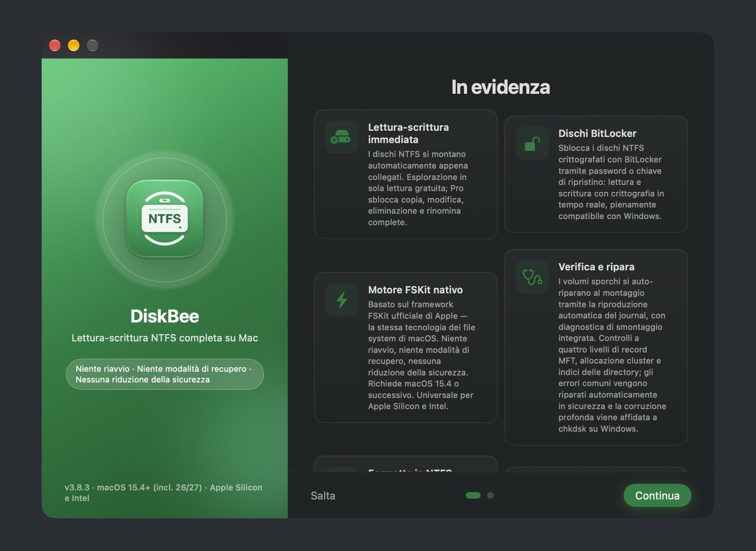Select the second page indicator dot
Screen dimensions: 756x551
click(x=490, y=495)
